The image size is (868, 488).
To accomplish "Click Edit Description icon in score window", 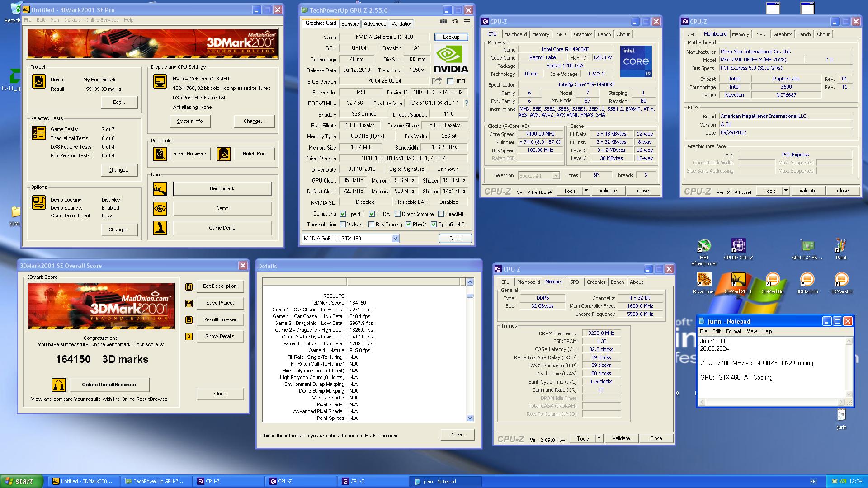I will pos(189,286).
